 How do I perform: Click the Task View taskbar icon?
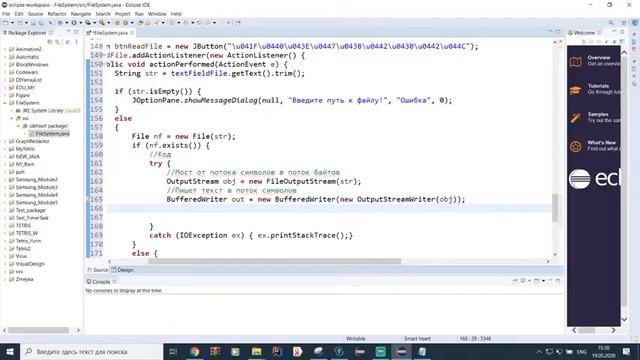pyautogui.click(x=173, y=351)
